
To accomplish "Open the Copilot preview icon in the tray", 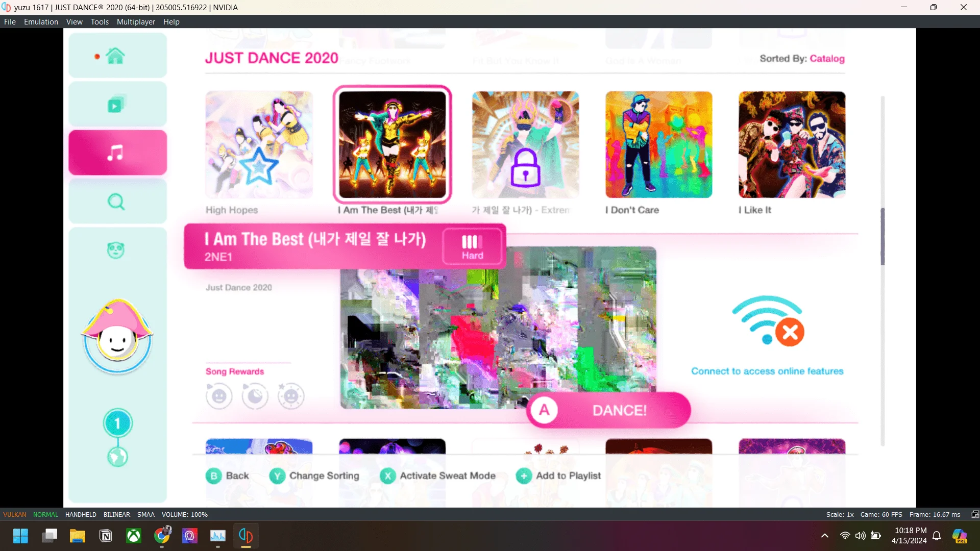I will tap(960, 536).
